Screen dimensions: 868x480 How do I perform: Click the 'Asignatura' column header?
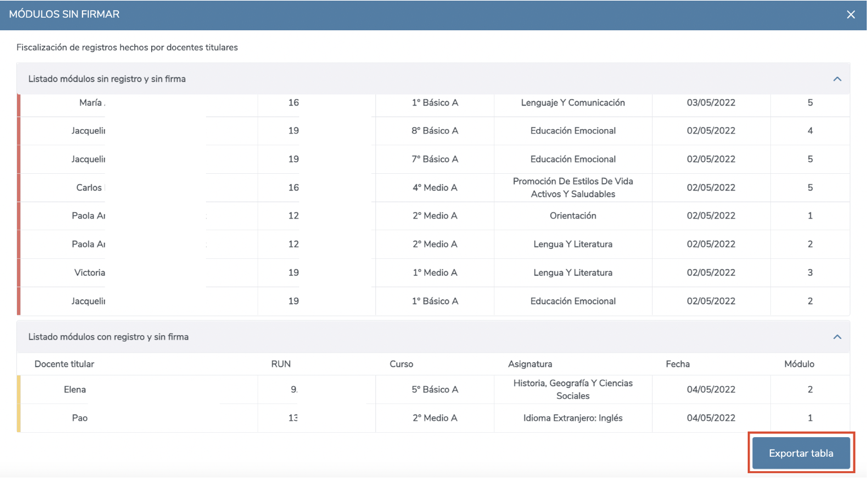[530, 364]
